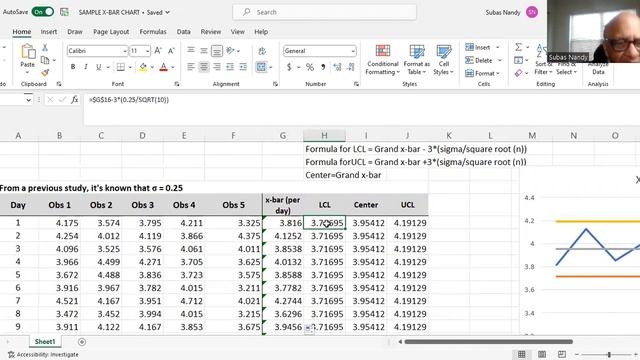Toggle Underline formatting
The image size is (640, 360).
[98, 67]
